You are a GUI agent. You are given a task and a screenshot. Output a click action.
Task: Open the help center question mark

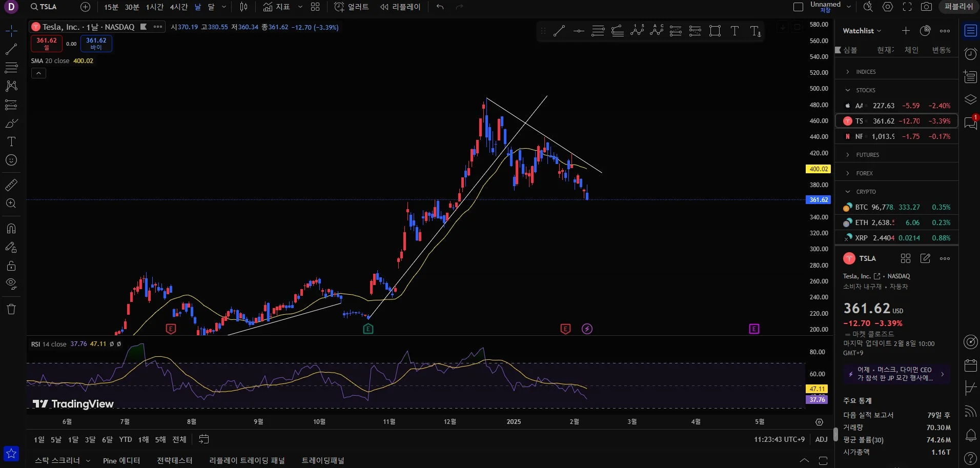(970, 458)
